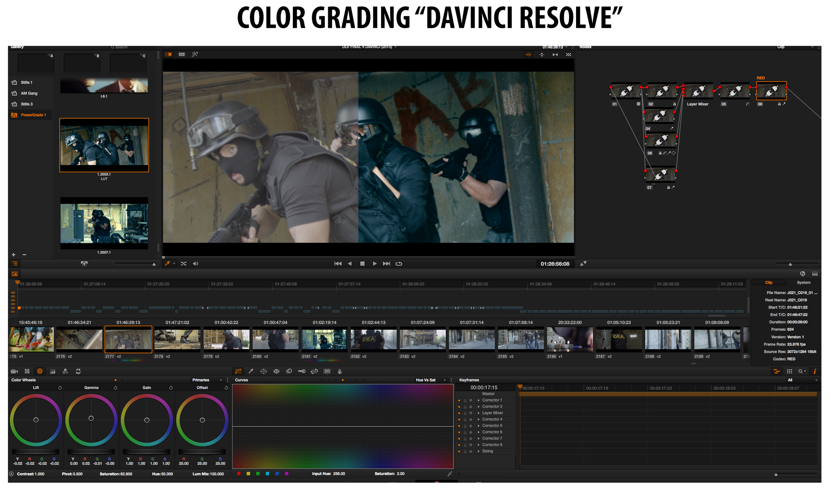The height and width of the screenshot is (504, 831).
Task: Open the Nodes Clip mode dropdown
Action: click(795, 47)
